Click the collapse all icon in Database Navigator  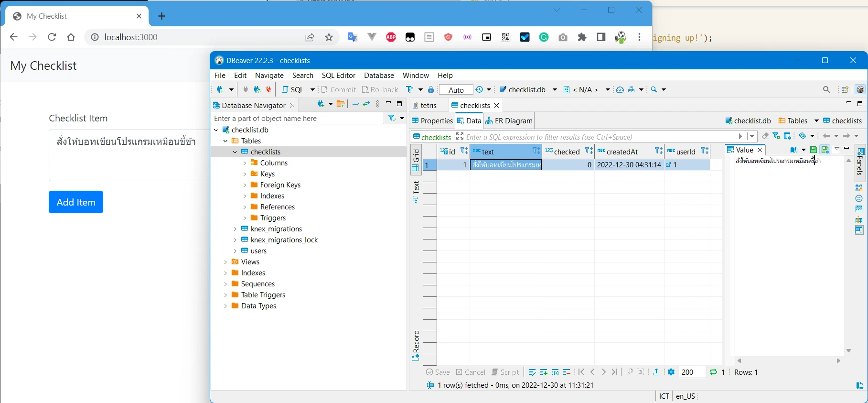point(355,104)
